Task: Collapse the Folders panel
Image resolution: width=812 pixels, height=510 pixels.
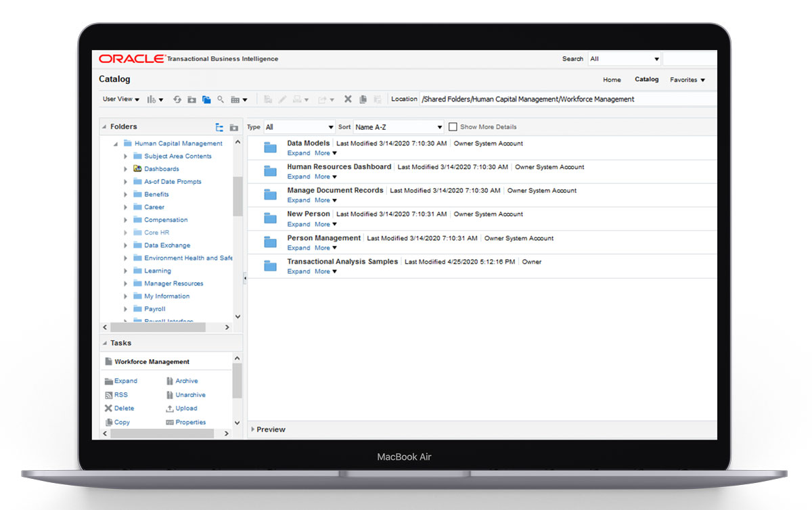Action: 104,126
